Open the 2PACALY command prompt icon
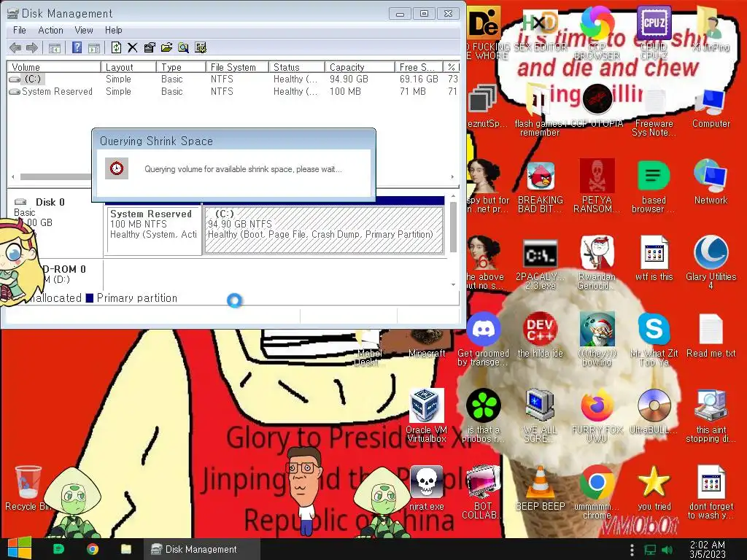The image size is (747, 560). (x=540, y=264)
